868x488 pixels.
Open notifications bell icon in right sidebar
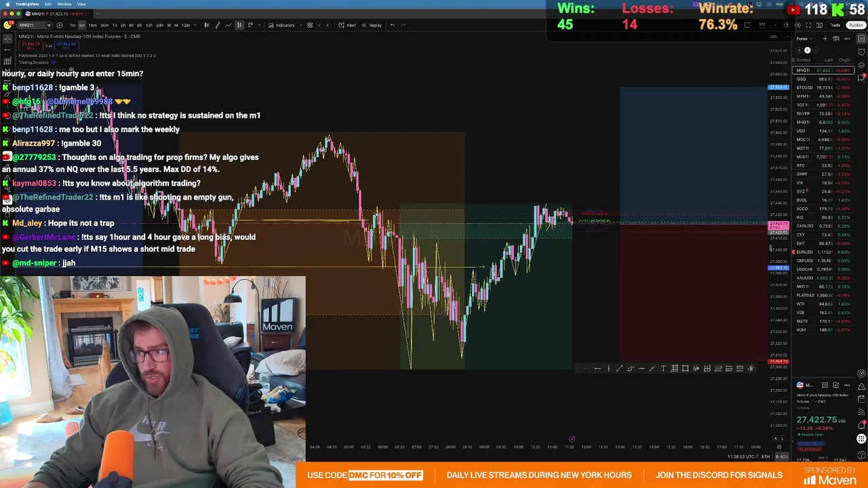[861, 425]
